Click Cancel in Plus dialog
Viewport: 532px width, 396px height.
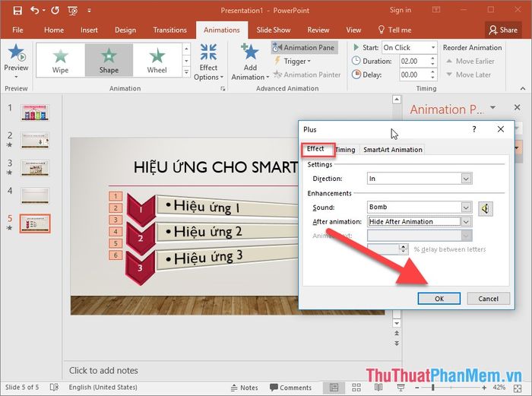point(488,299)
